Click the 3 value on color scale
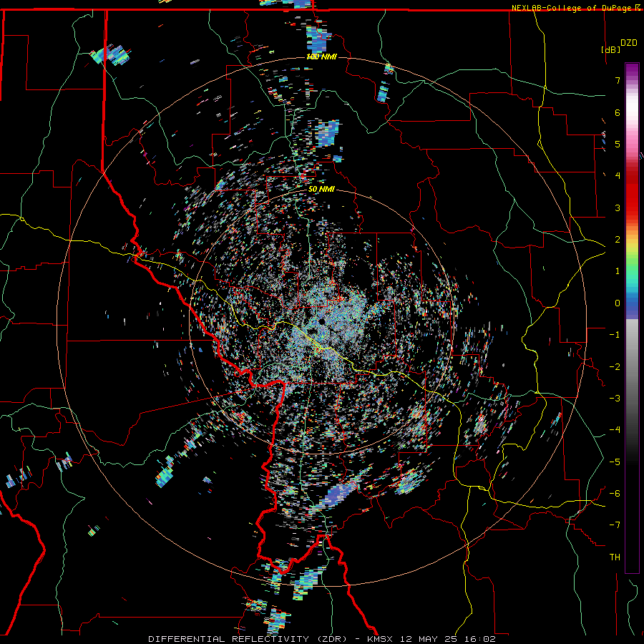644x644 pixels. [618, 208]
